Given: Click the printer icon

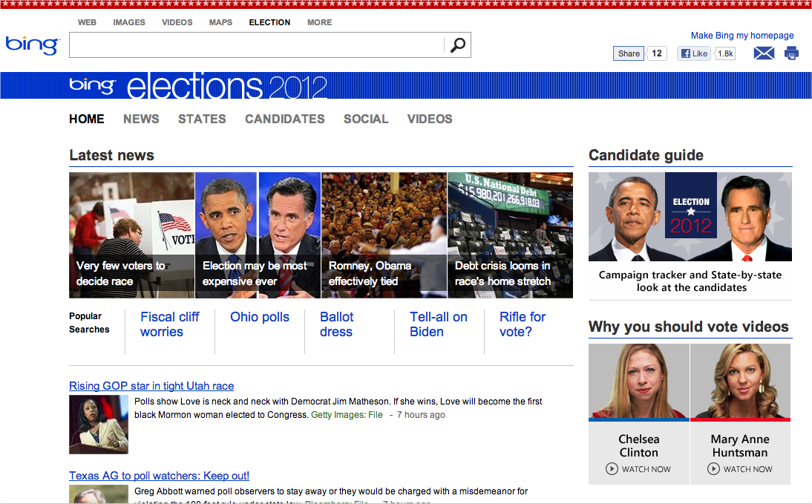Looking at the screenshot, I should [x=791, y=53].
